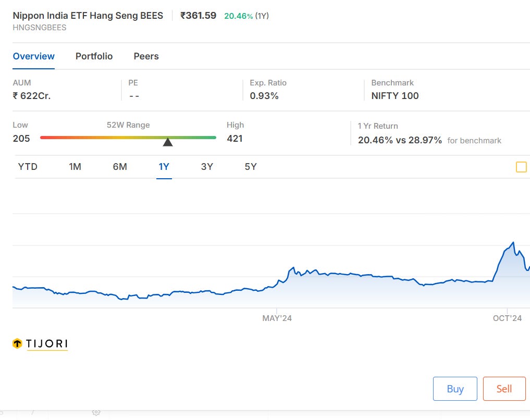Click the 52W range triangle marker
The height and width of the screenshot is (420, 530).
168,142
